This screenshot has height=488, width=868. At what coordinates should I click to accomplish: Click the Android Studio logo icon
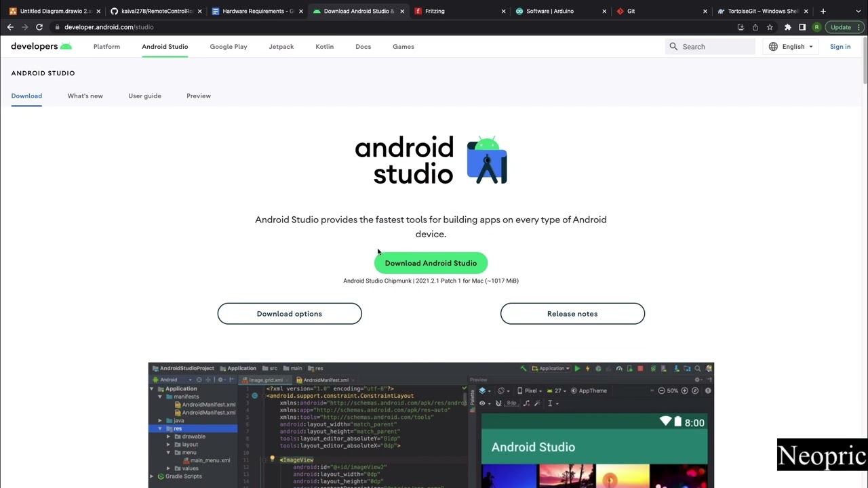pos(487,160)
